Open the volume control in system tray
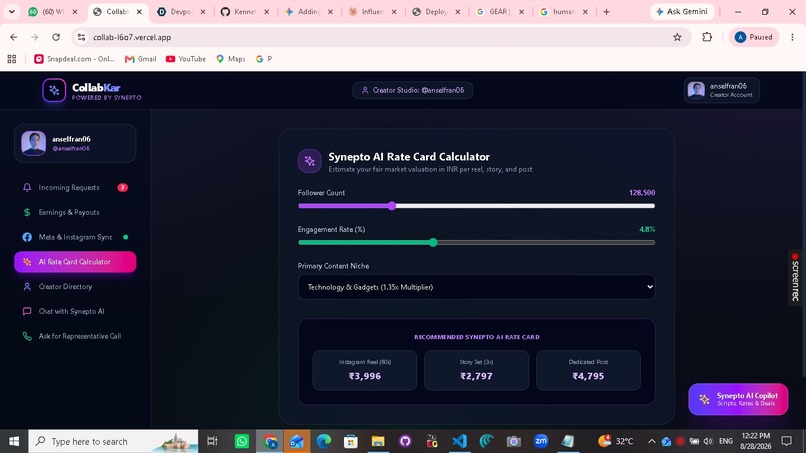This screenshot has height=453, width=806. pyautogui.click(x=708, y=441)
